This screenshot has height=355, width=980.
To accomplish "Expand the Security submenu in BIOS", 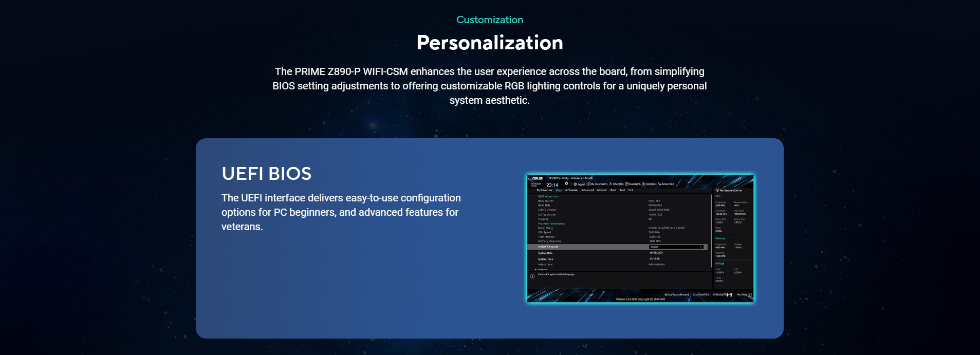I will (x=541, y=269).
